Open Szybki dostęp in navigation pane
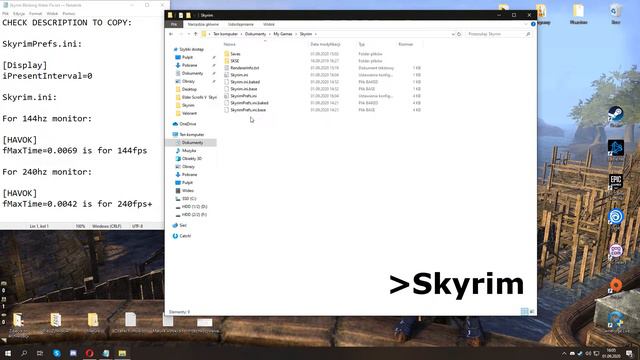Viewport: 640px width, 360px height. (x=191, y=49)
